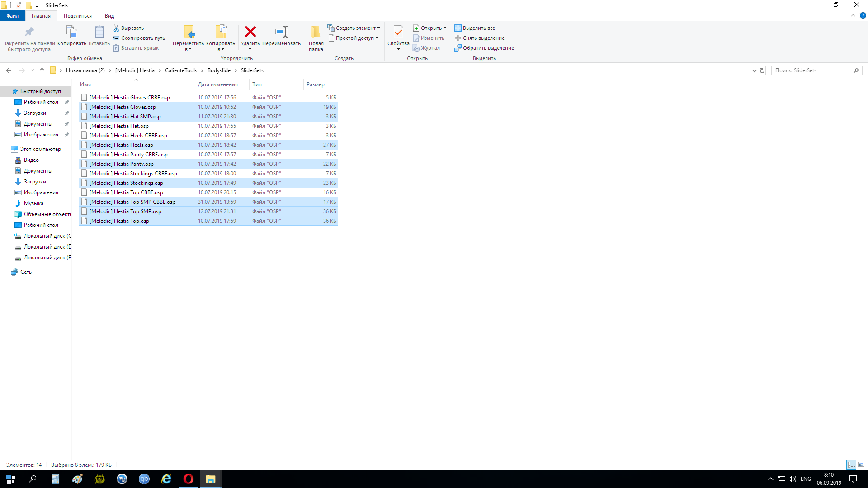Open the View (Вид) ribbon tab
868x488 pixels.
[109, 16]
